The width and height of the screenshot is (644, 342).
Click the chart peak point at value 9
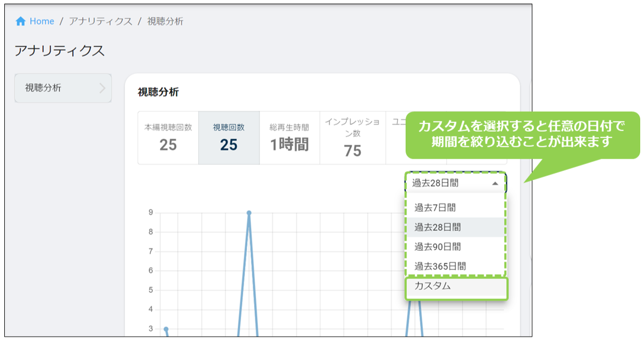[x=249, y=213]
